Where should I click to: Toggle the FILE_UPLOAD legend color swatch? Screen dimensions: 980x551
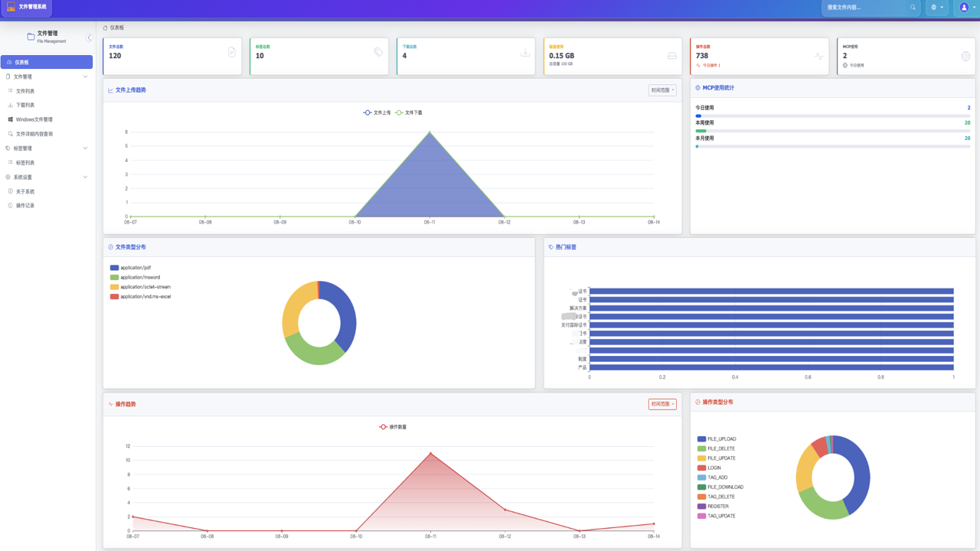coord(701,439)
